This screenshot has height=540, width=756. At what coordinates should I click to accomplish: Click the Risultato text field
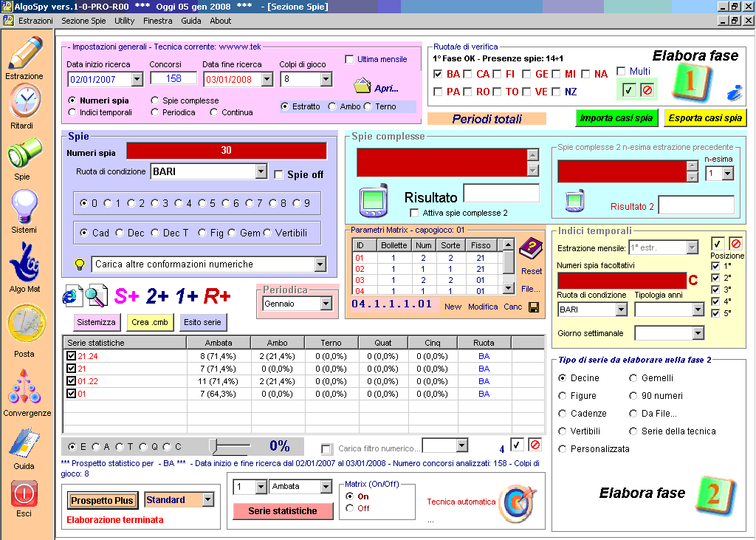coord(501,193)
